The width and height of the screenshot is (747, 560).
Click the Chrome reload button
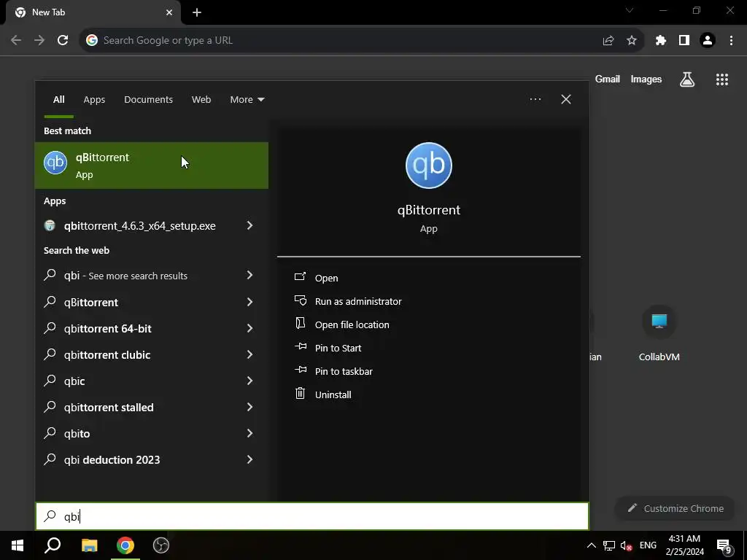pyautogui.click(x=63, y=40)
